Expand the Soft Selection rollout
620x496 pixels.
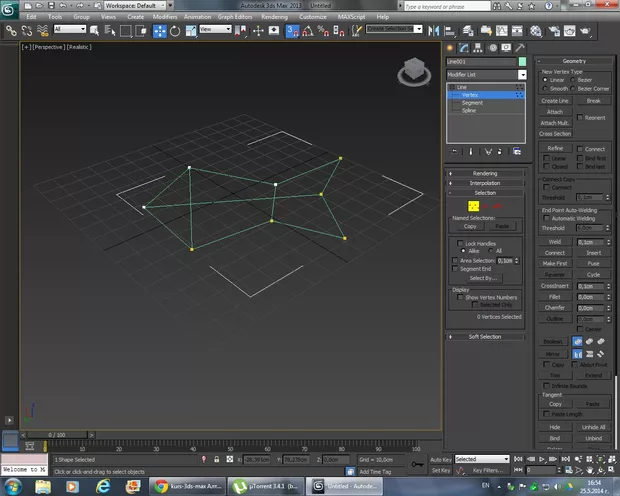[485, 336]
